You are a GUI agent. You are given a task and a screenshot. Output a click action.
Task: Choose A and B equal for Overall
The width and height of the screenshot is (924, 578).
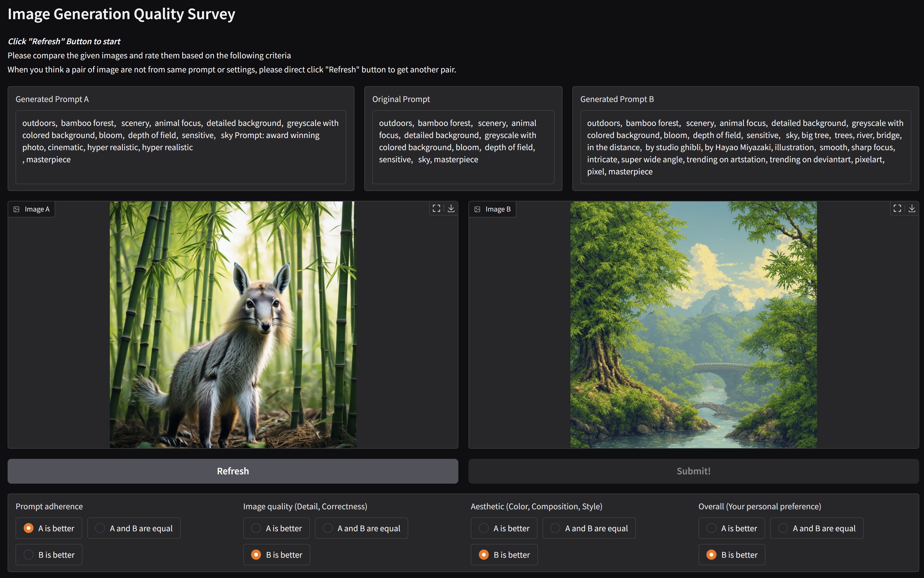(x=783, y=528)
